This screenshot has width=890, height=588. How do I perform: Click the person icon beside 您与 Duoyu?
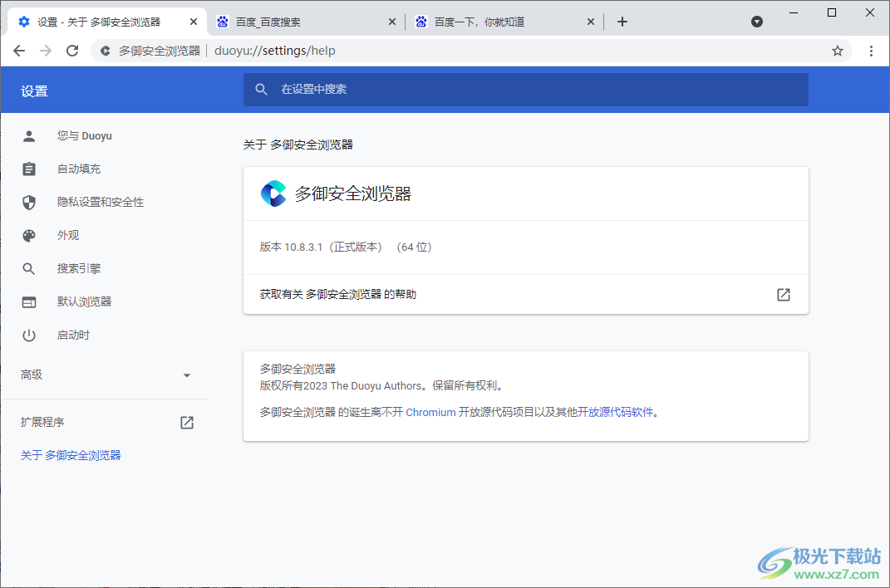coord(29,136)
